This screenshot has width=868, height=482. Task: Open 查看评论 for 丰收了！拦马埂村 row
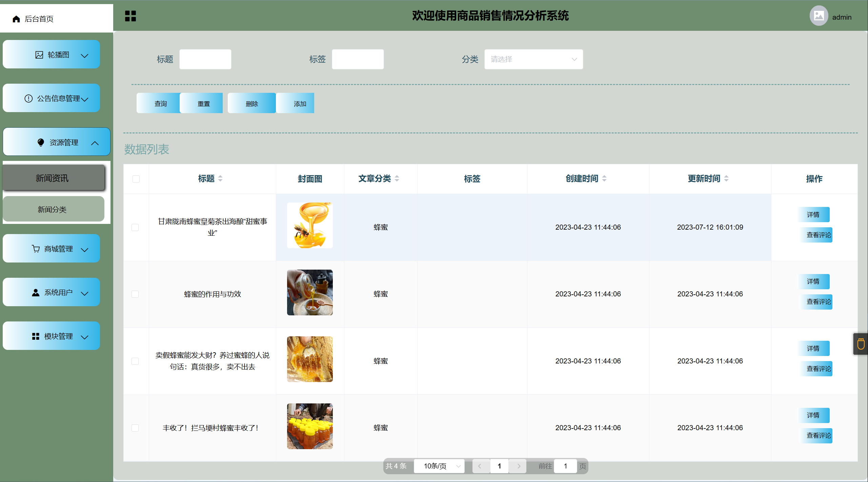click(x=816, y=435)
